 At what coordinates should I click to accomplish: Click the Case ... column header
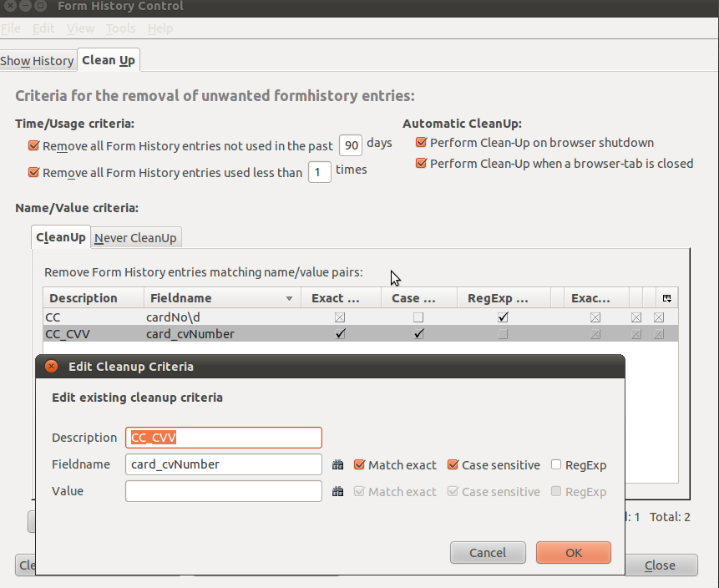[x=418, y=298]
